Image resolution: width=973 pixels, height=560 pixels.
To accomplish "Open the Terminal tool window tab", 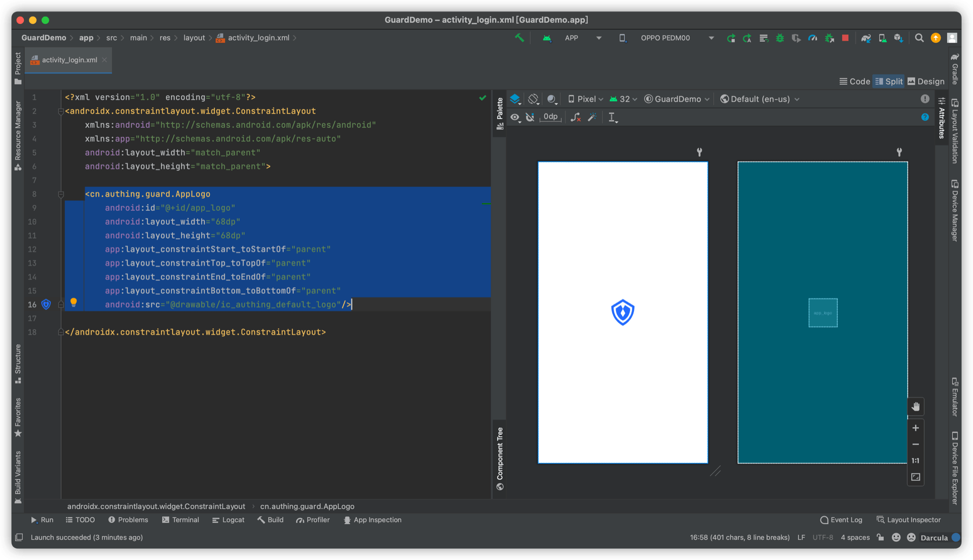I will pos(180,520).
